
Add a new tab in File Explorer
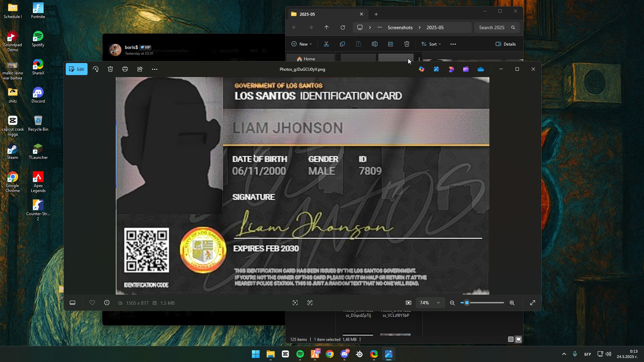coord(376,14)
